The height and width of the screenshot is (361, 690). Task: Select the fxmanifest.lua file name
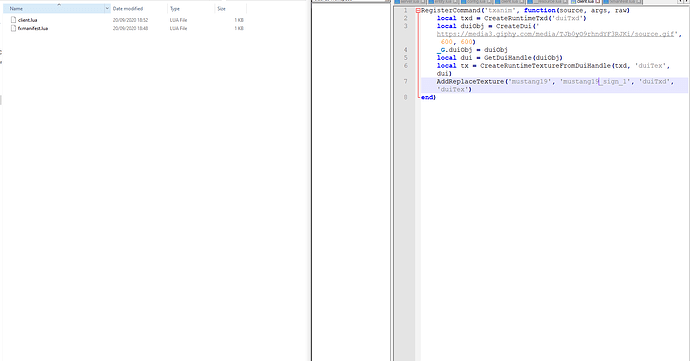(x=33, y=28)
